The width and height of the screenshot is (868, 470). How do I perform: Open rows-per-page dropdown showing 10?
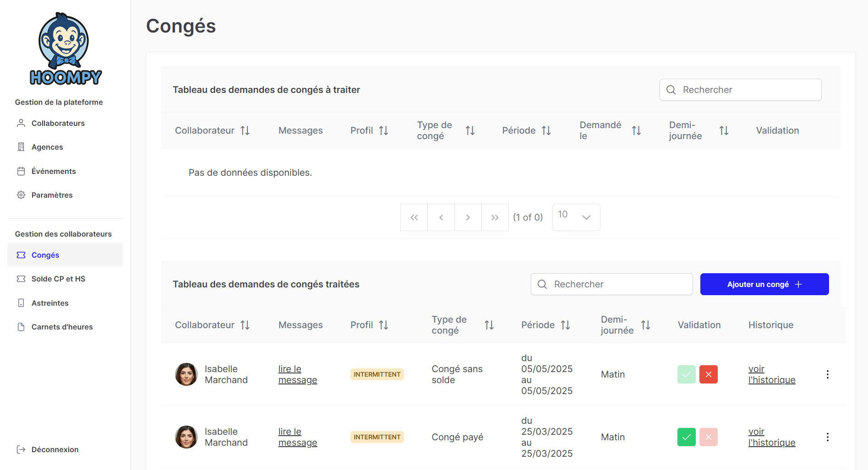tap(576, 217)
